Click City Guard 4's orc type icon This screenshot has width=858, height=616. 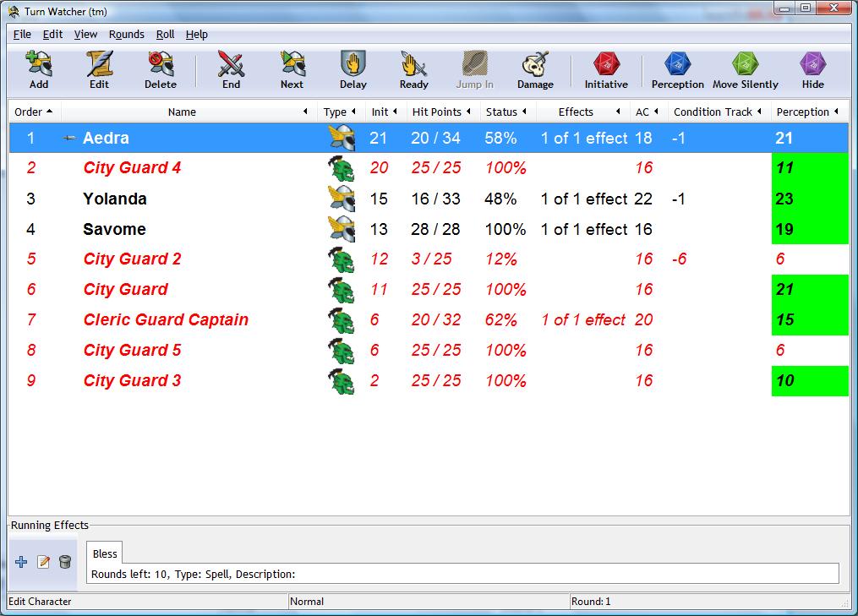click(x=342, y=168)
